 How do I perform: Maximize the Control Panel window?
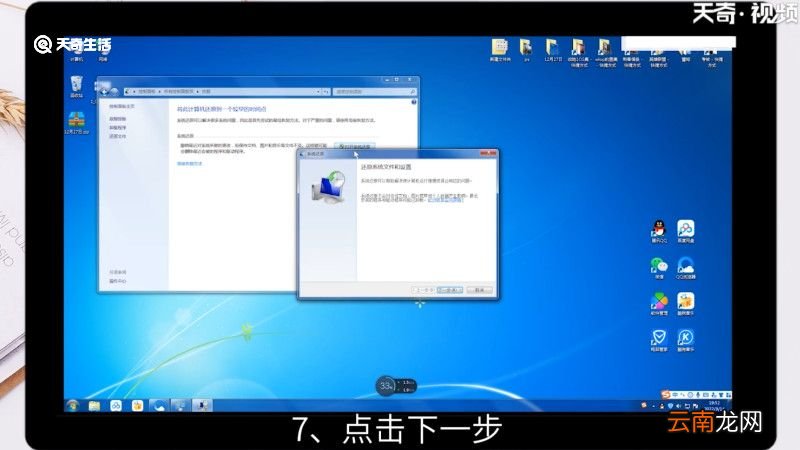(397, 80)
